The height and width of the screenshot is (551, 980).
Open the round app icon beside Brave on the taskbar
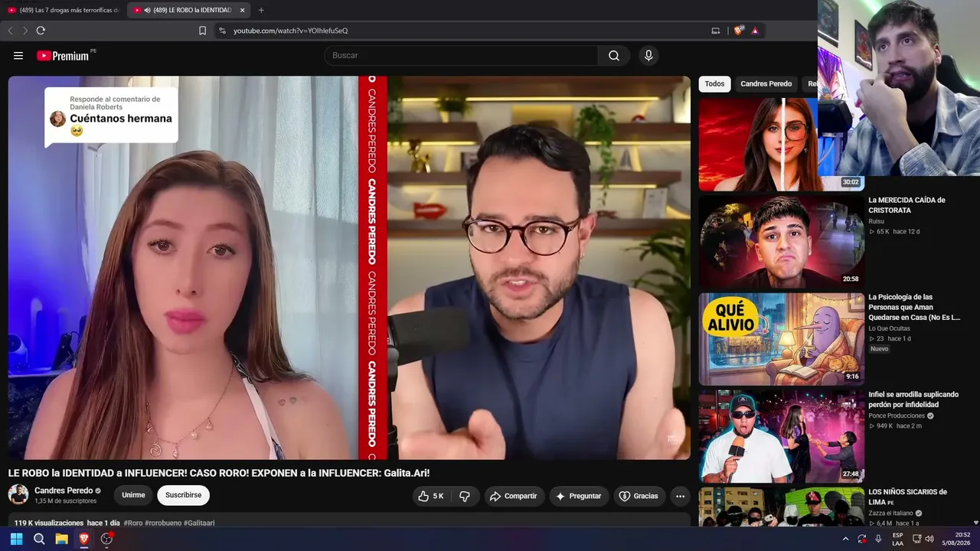pos(106,539)
